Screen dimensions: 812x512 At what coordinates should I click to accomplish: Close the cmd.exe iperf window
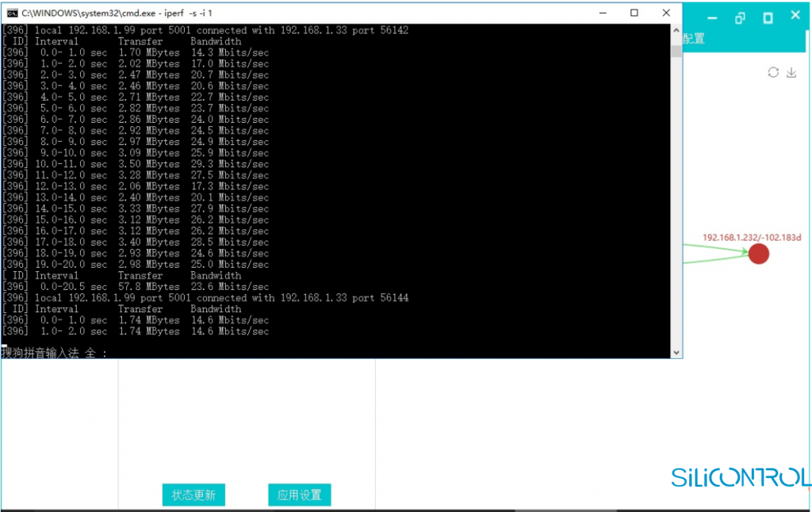pyautogui.click(x=666, y=13)
